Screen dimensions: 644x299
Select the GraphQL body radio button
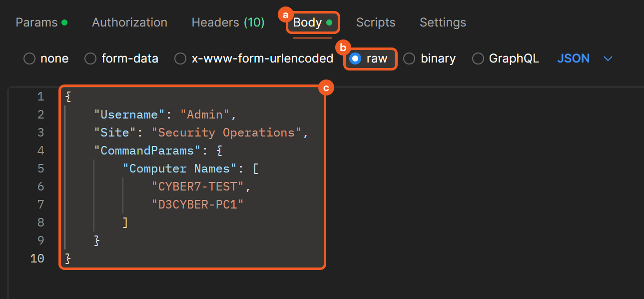pyautogui.click(x=478, y=58)
